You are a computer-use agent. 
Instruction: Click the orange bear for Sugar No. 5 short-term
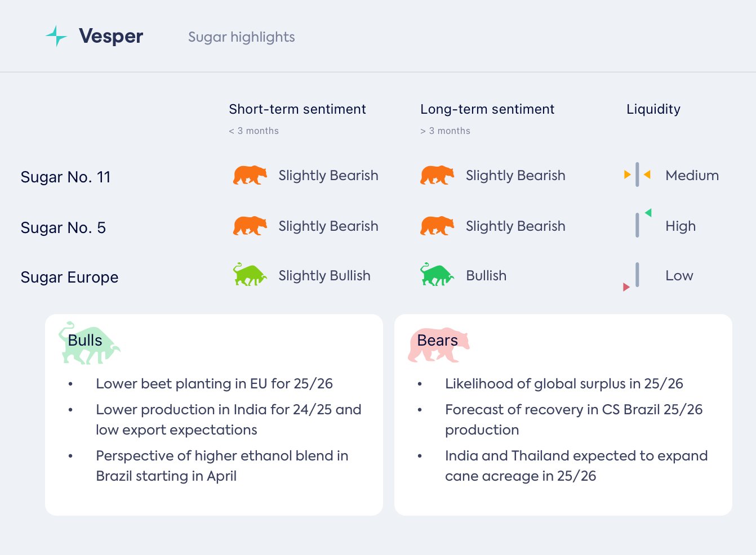[x=250, y=226]
